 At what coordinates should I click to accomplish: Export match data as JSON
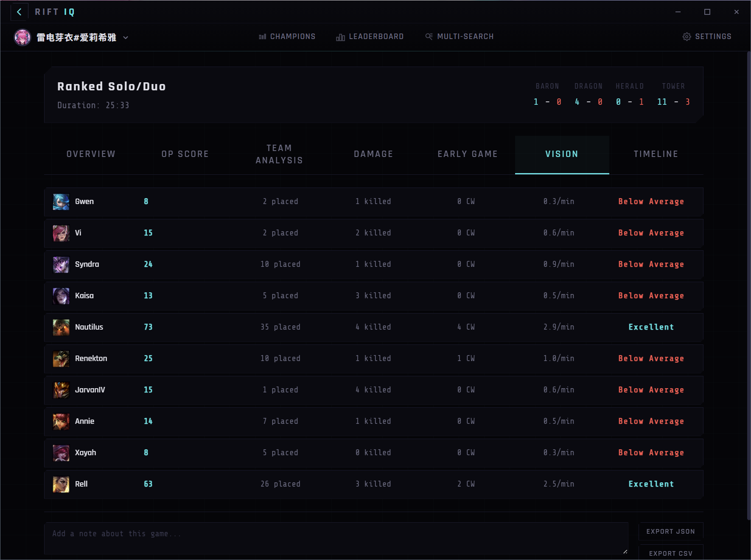pyautogui.click(x=670, y=532)
